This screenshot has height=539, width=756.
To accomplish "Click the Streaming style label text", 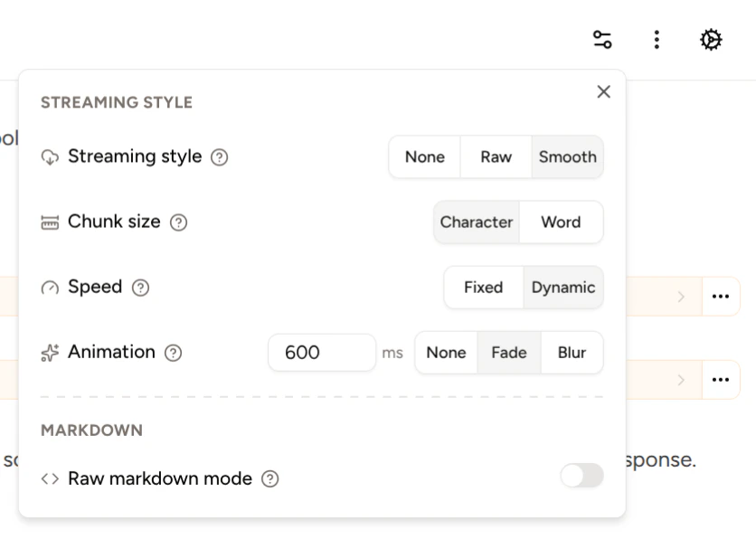I will click(x=135, y=156).
